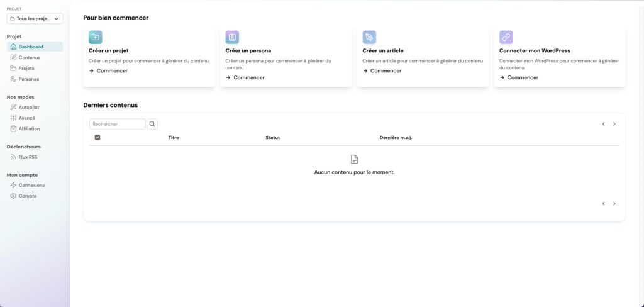The height and width of the screenshot is (307, 644).
Task: Click the Dernière m.a.j. column header
Action: pyautogui.click(x=396, y=138)
